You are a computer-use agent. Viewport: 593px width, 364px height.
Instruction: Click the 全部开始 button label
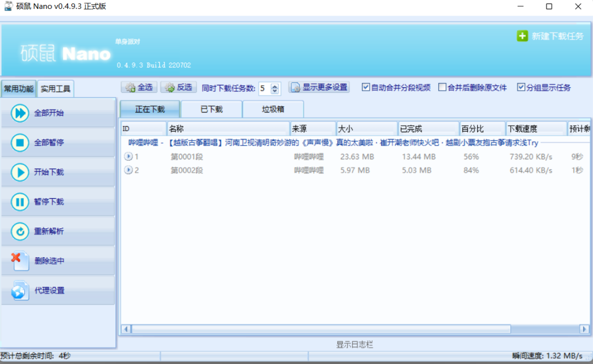tap(49, 113)
